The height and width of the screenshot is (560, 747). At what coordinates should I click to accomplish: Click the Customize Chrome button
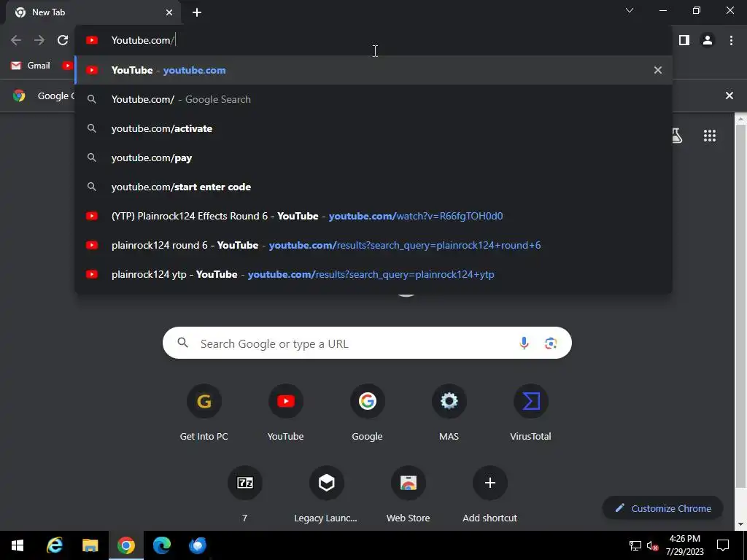tap(662, 508)
